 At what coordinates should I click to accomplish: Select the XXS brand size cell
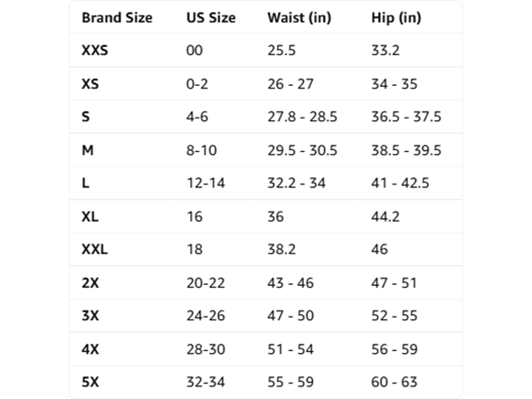click(95, 51)
